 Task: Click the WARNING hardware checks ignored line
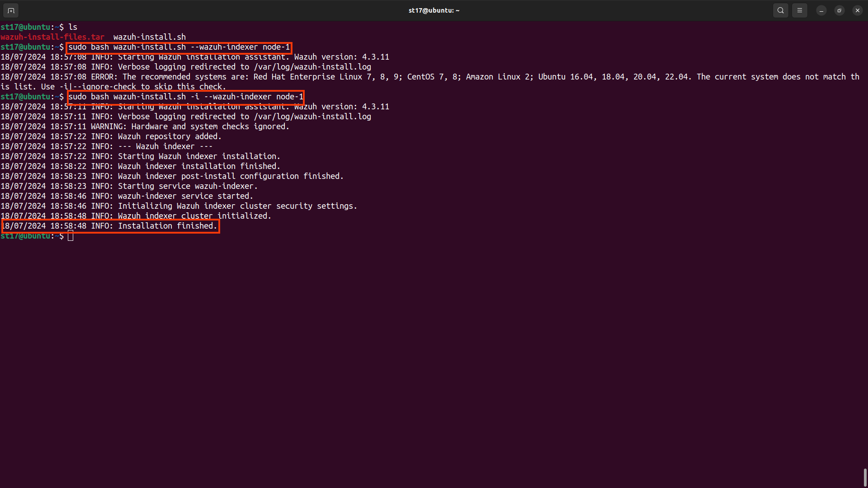[145, 127]
